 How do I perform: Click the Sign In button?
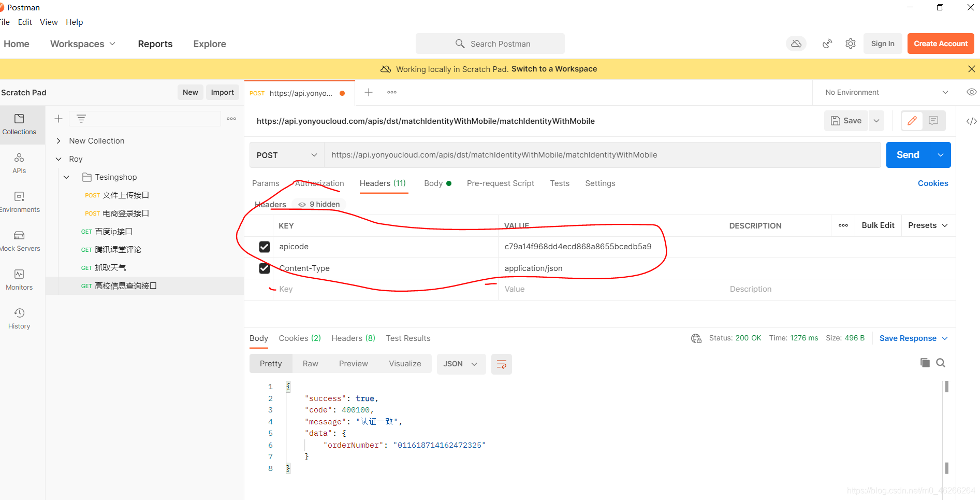coord(883,44)
